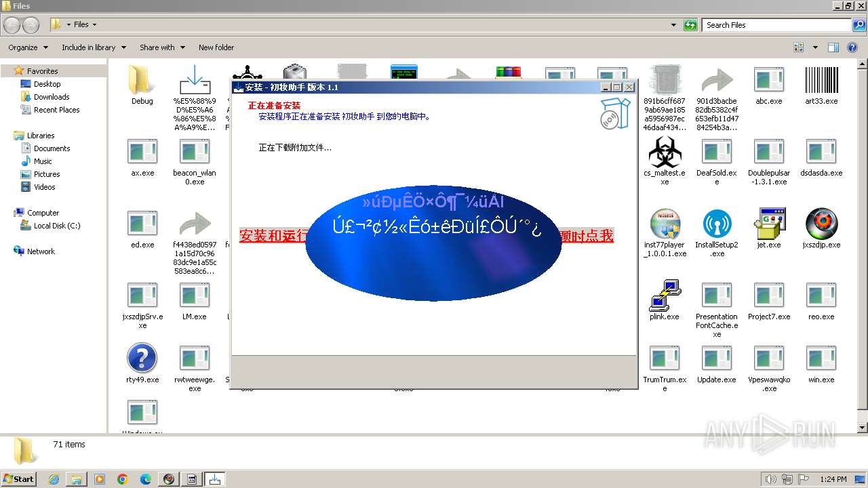This screenshot has width=868, height=488.
Task: Select the LM.exe icon
Action: click(195, 296)
